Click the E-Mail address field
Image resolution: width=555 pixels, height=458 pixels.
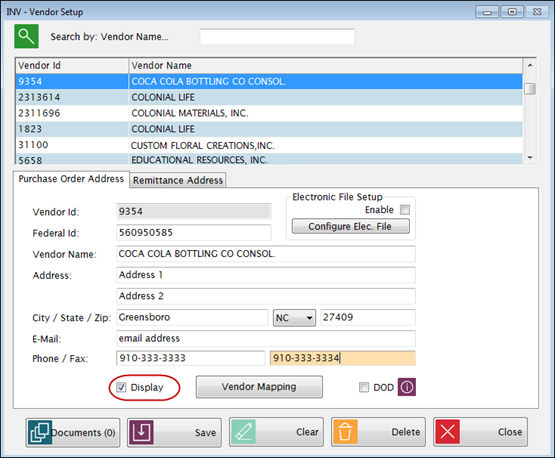tap(266, 339)
